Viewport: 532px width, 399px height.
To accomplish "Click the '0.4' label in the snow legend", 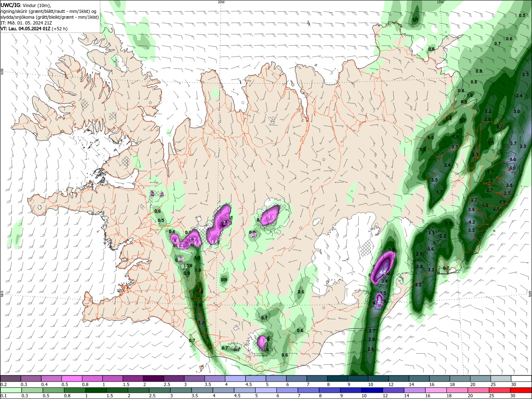I will (x=44, y=384).
